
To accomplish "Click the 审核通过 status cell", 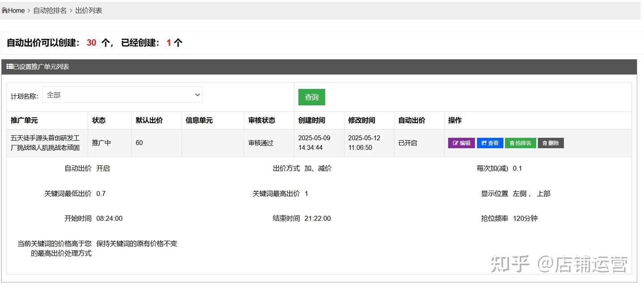I will coord(261,143).
